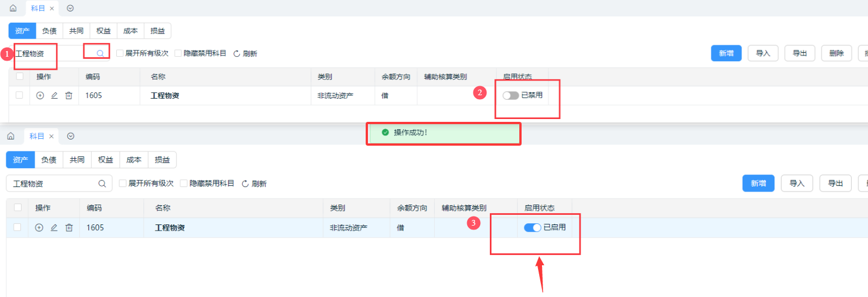Click 导出 button in the upper panel
Screen dimensions: 868x297
[x=799, y=53]
